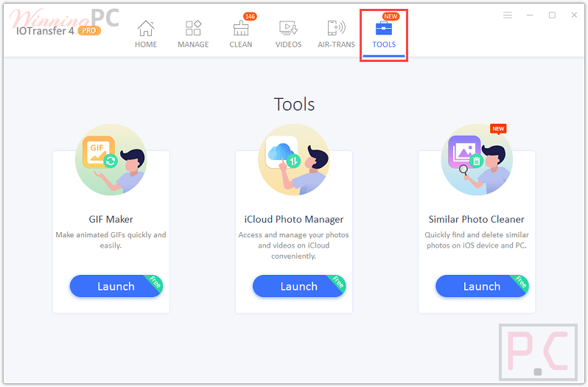This screenshot has width=588, height=387.
Task: Click 'Access and manage your photos' description
Action: point(293,245)
